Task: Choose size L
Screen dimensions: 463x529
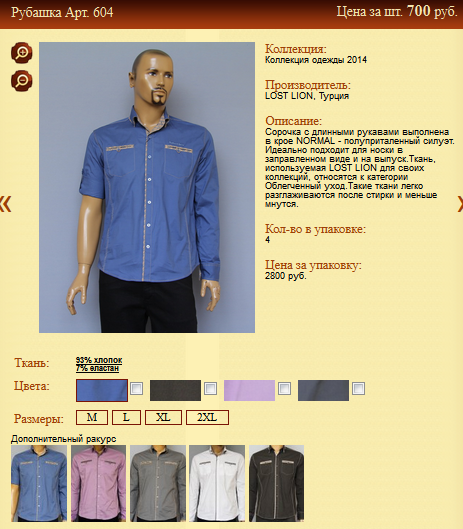Action: pyautogui.click(x=126, y=418)
